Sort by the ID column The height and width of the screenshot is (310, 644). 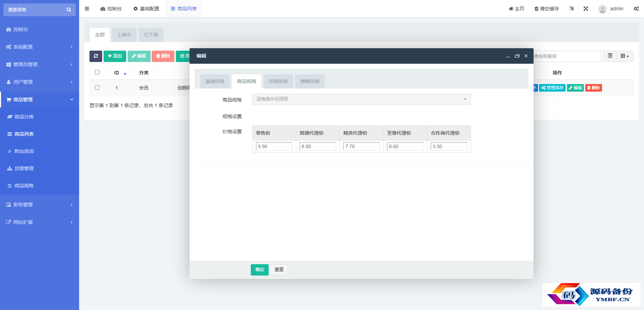117,73
